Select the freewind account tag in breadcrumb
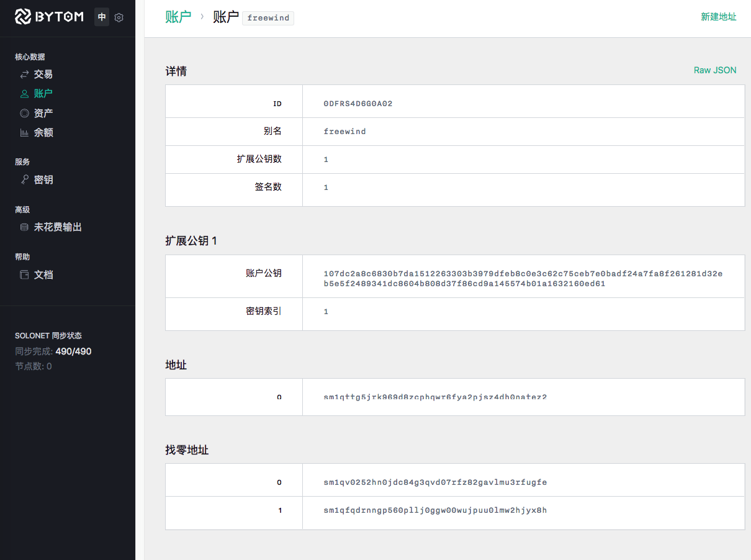The width and height of the screenshot is (751, 560). (268, 17)
